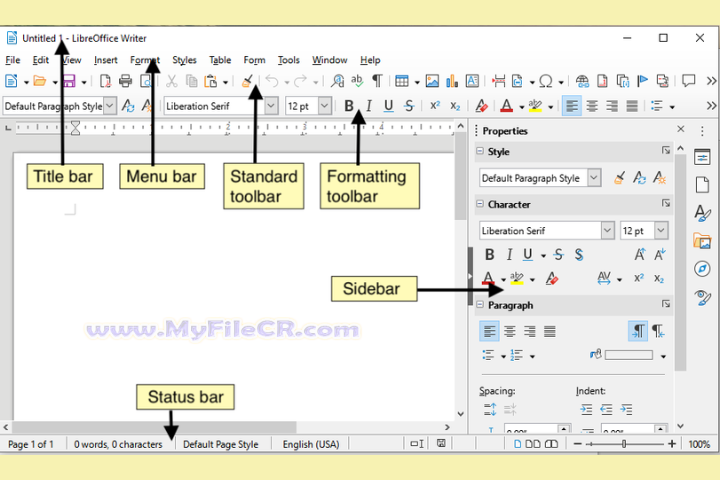Image resolution: width=720 pixels, height=480 pixels.
Task: Click the yellow Highlighting Color button in toolbar
Action: click(535, 106)
